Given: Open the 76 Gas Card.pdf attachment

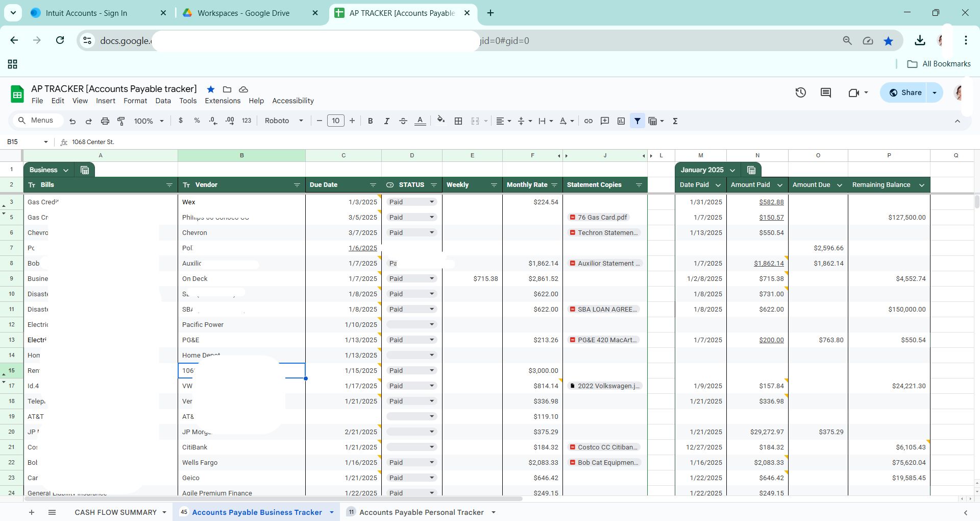Looking at the screenshot, I should coord(602,217).
